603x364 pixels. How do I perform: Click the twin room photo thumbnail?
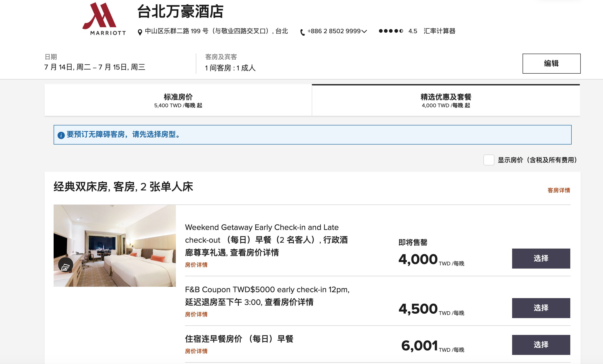pos(115,246)
